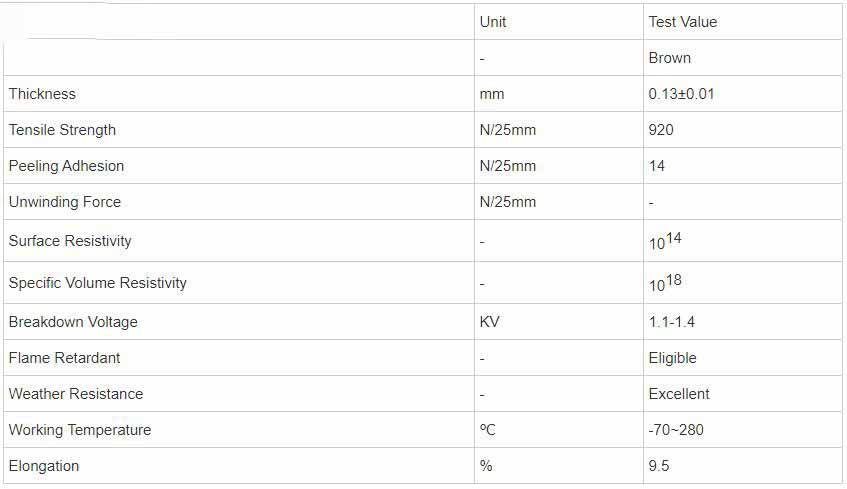Image resolution: width=847 pixels, height=489 pixels.
Task: Select the Tensile Strength label
Action: (62, 130)
